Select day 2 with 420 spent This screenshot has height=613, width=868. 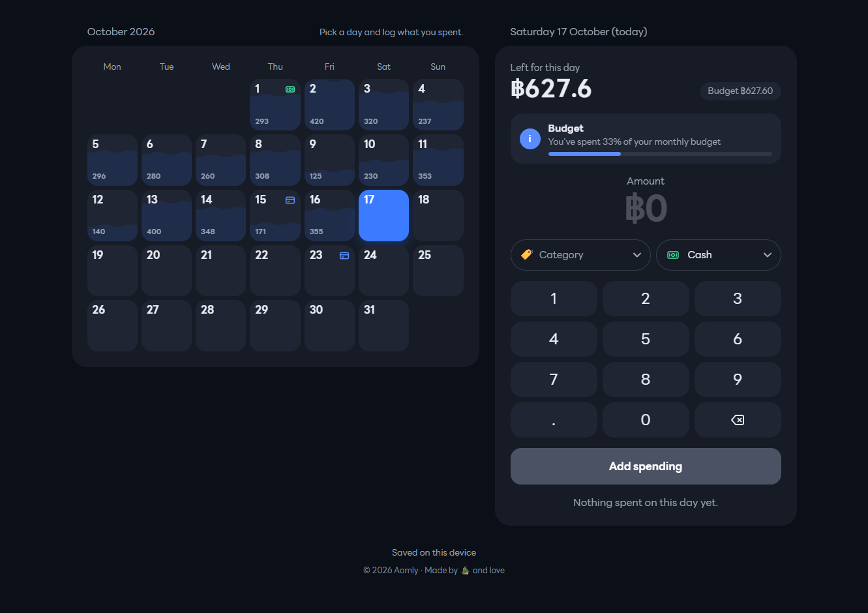click(x=329, y=105)
